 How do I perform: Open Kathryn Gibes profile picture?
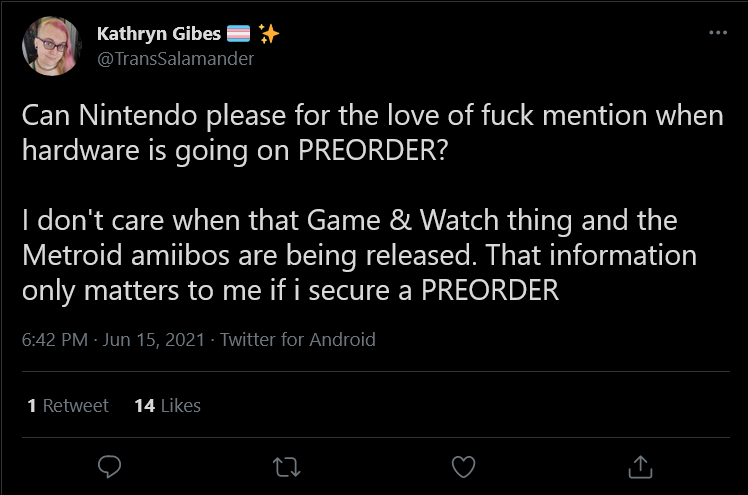coord(52,46)
